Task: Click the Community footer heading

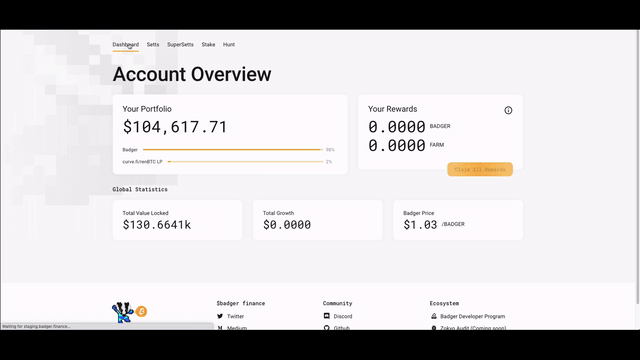Action: [338, 303]
